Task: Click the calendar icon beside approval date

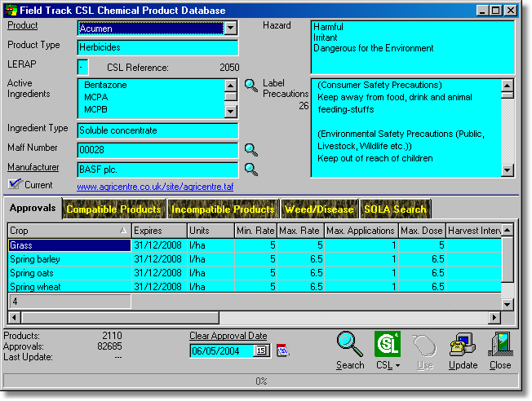Action: coord(282,350)
